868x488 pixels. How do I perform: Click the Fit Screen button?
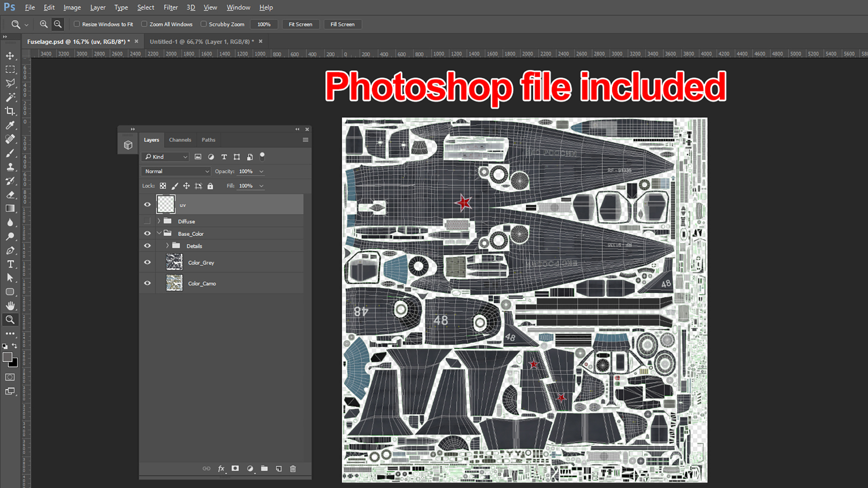coord(300,24)
